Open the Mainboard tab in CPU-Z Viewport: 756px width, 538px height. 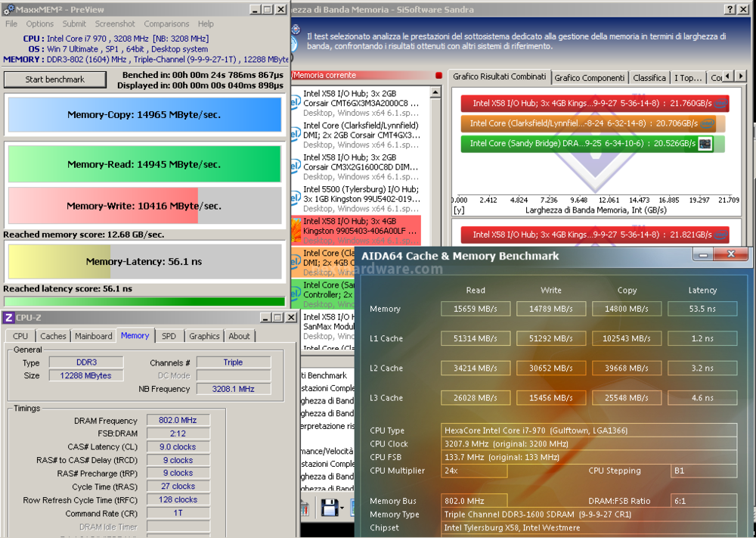coord(94,336)
